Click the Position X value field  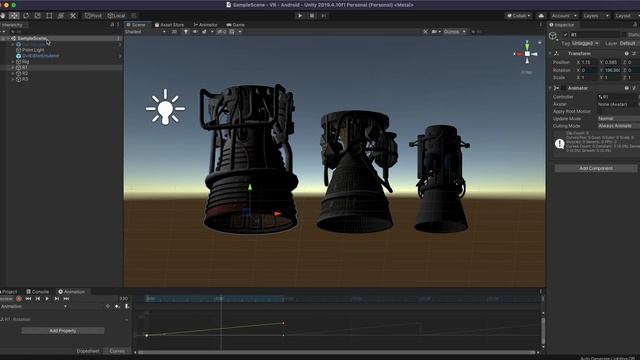(589, 62)
